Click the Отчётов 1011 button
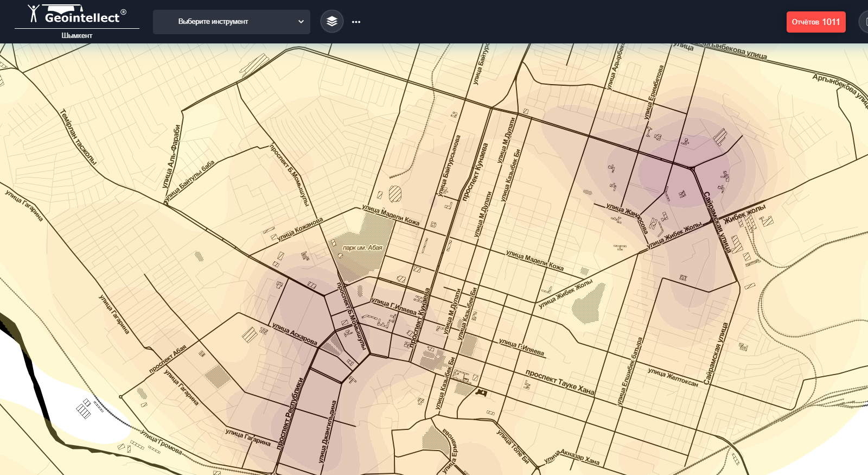868x475 pixels. pyautogui.click(x=816, y=22)
